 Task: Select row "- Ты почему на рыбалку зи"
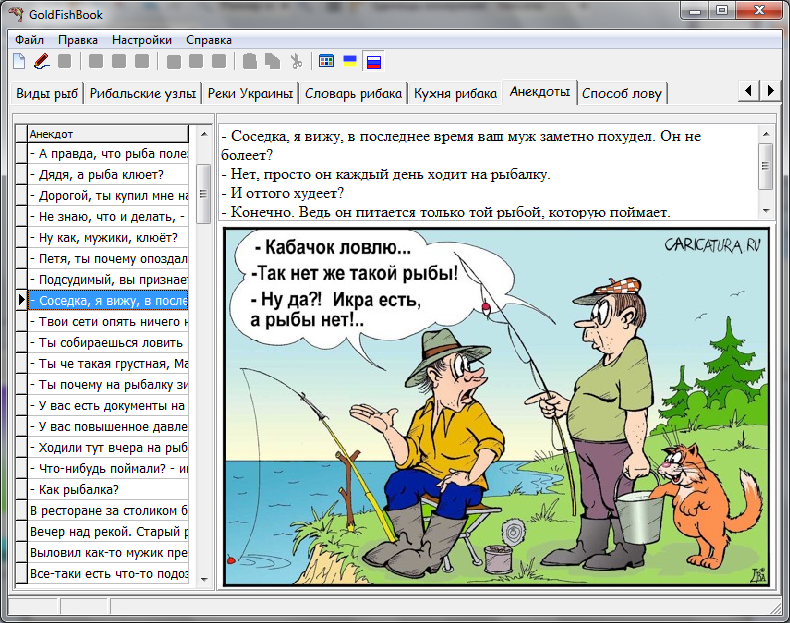pyautogui.click(x=108, y=385)
